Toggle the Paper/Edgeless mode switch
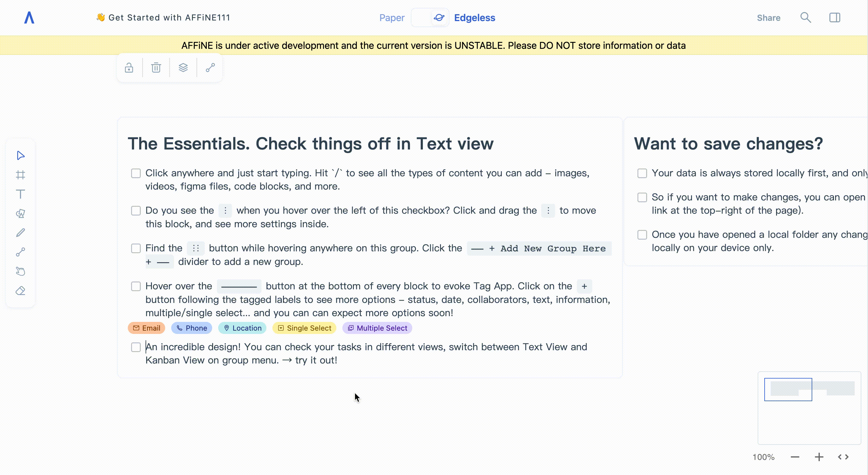The height and width of the screenshot is (475, 868). 430,17
